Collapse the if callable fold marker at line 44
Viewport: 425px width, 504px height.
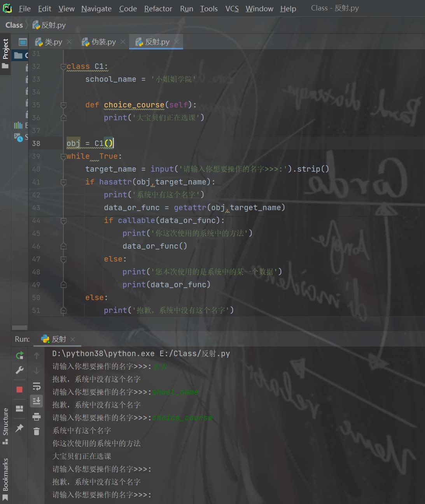63,221
